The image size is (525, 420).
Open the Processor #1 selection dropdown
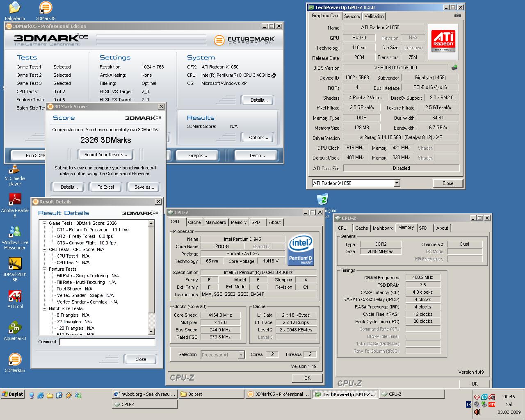point(242,355)
